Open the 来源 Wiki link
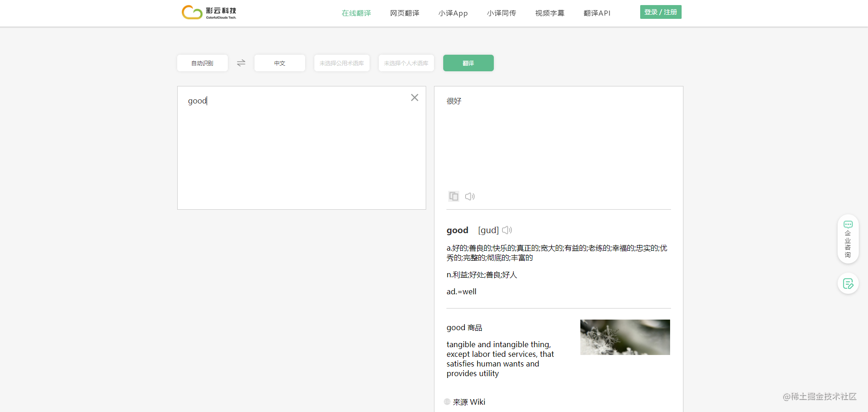This screenshot has width=868, height=412. click(469, 402)
